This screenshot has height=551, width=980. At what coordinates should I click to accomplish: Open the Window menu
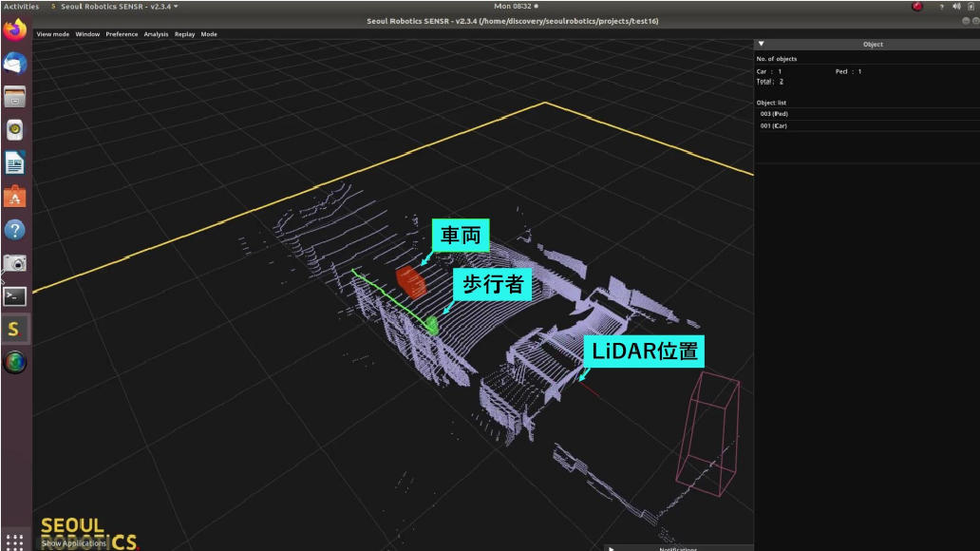(x=87, y=34)
